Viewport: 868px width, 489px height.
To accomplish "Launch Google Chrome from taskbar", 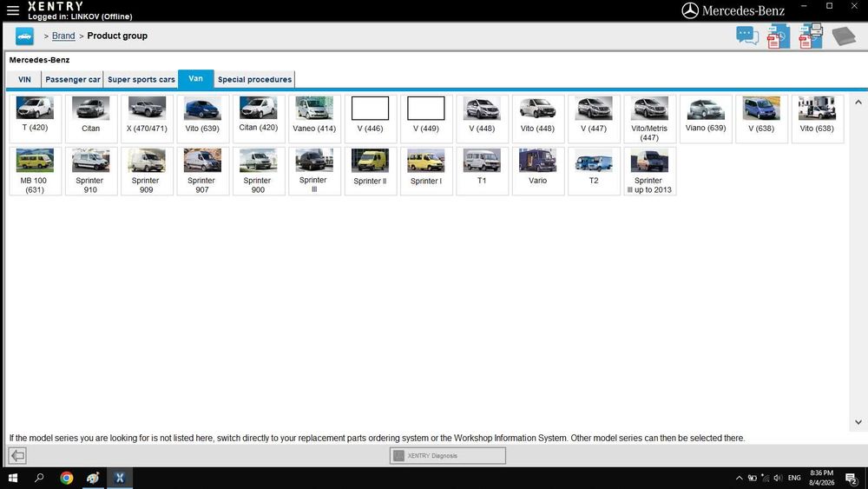I will tap(67, 478).
